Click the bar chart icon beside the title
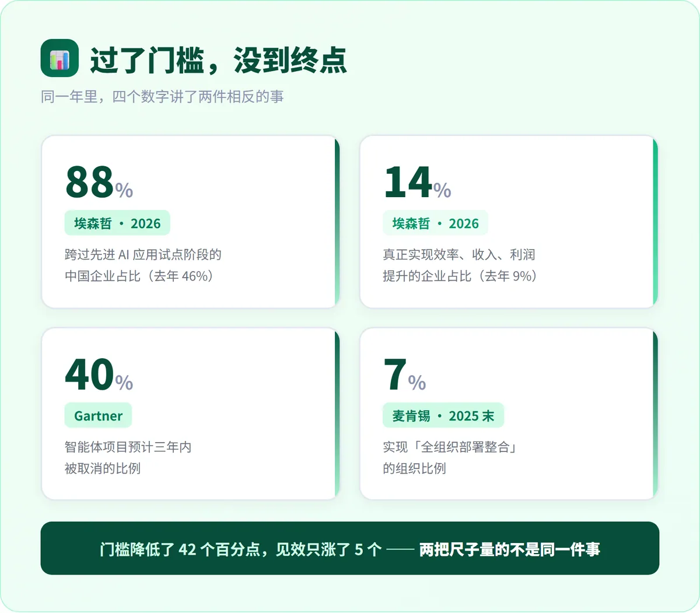700x613 pixels. click(60, 58)
